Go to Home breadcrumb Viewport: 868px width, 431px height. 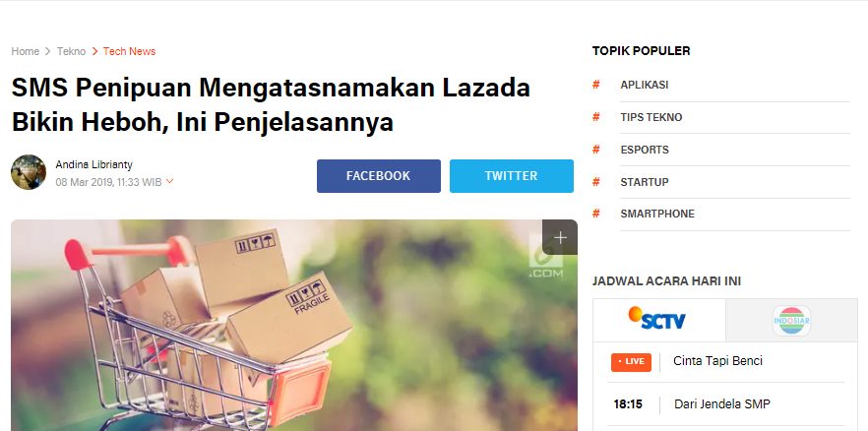26,51
